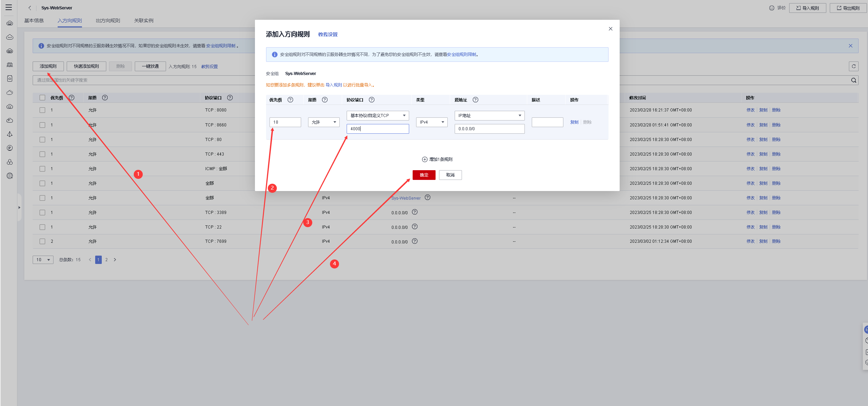Click the 导入规则 link in the hint text
The width and height of the screenshot is (868, 406).
tap(333, 85)
